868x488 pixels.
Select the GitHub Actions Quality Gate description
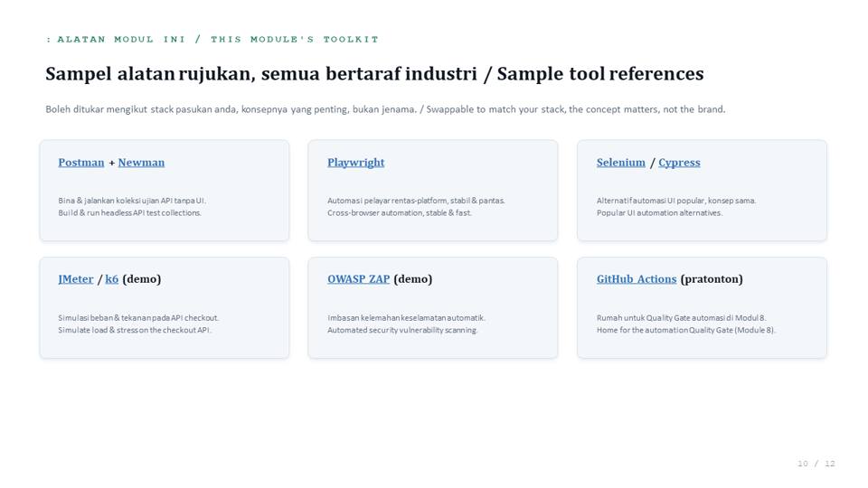pos(686,324)
